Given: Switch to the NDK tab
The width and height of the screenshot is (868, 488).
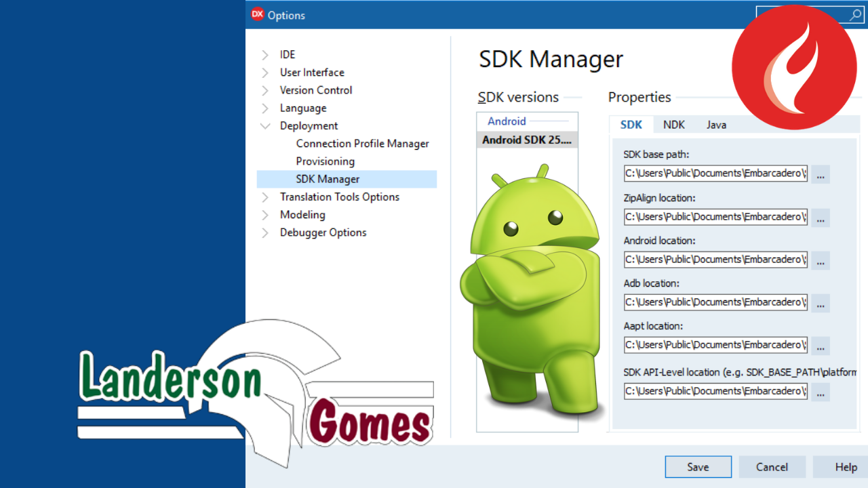Looking at the screenshot, I should [674, 125].
